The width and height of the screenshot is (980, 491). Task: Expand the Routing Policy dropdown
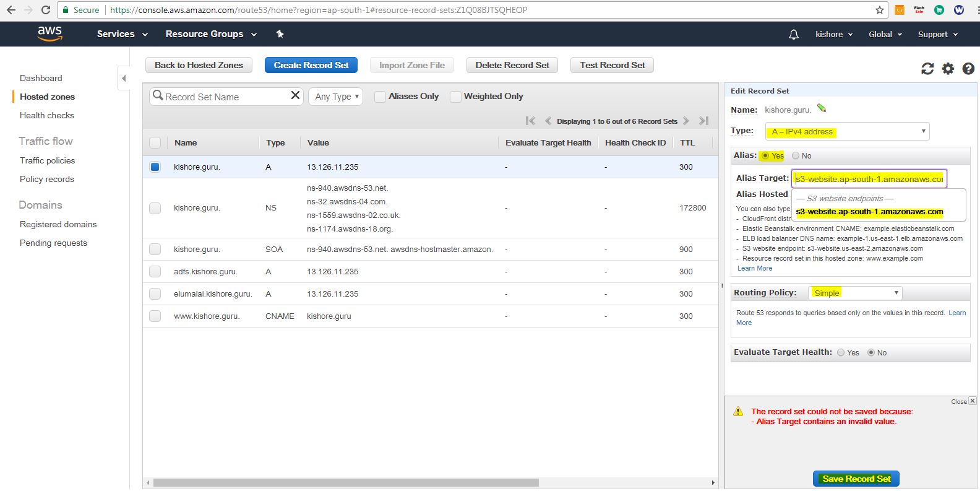coord(855,293)
